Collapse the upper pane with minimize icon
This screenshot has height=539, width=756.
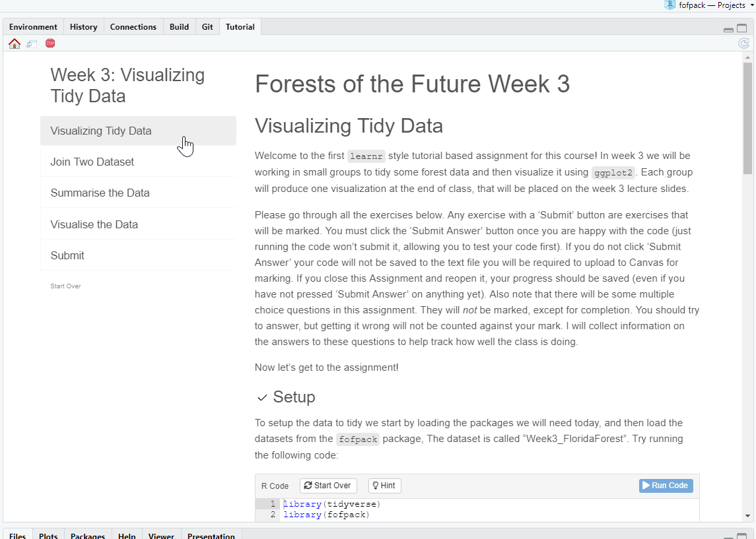point(728,30)
